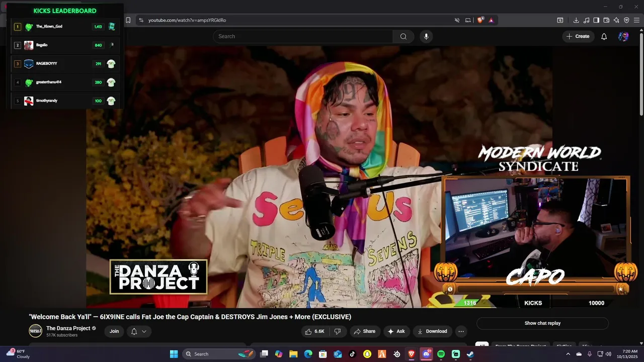Open Microsoft Store from the taskbar
Viewport: 644px width, 362px height.
[323, 354]
